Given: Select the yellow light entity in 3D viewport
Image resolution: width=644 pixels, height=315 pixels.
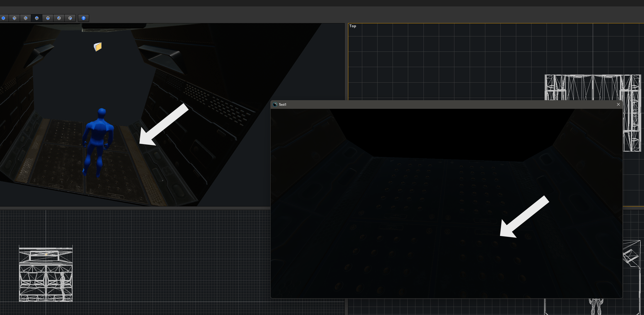Looking at the screenshot, I should [98, 47].
